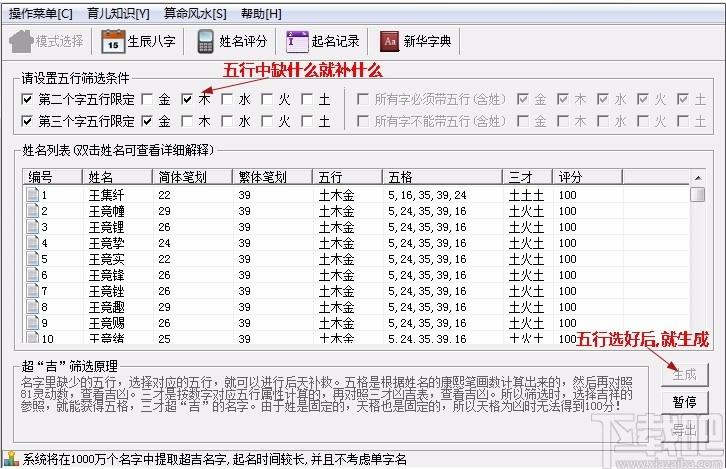Click the 模式选择 house icon
The image size is (726, 469).
[x=22, y=42]
